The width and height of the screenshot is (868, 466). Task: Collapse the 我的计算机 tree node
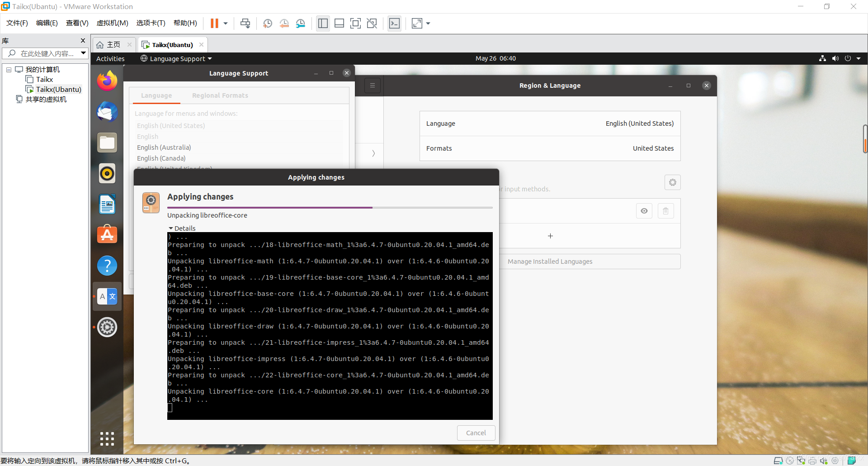9,70
